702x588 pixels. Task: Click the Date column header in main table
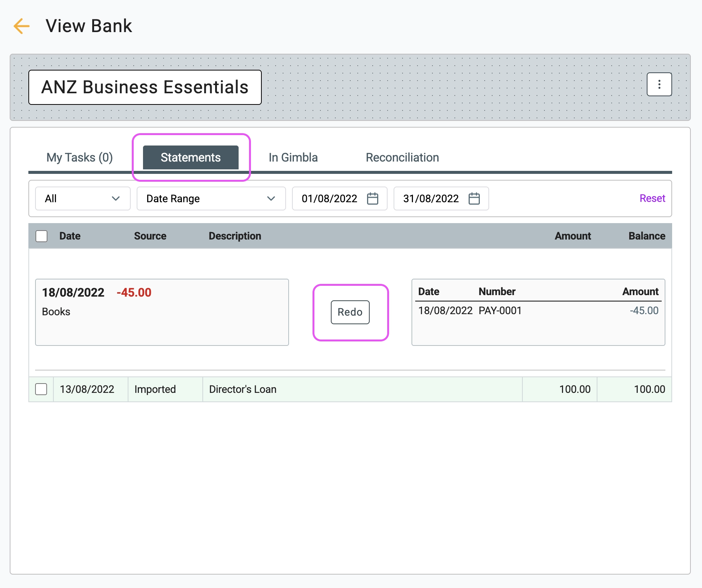(70, 236)
